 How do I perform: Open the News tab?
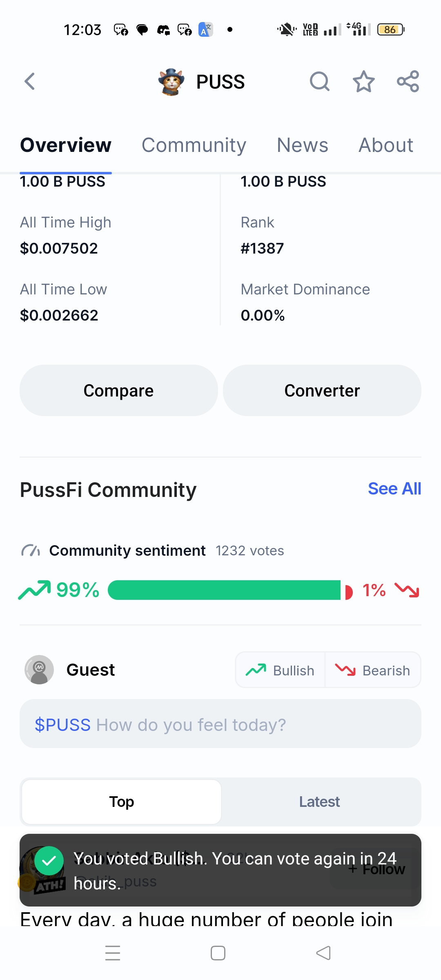[x=303, y=145]
